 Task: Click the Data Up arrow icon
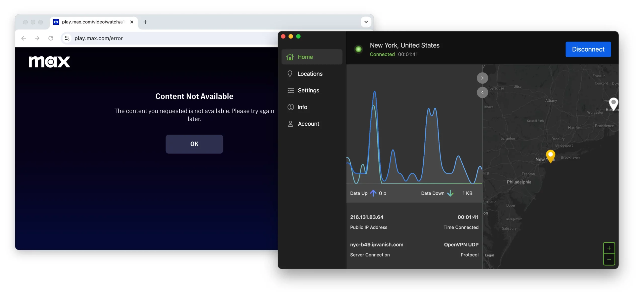point(373,193)
